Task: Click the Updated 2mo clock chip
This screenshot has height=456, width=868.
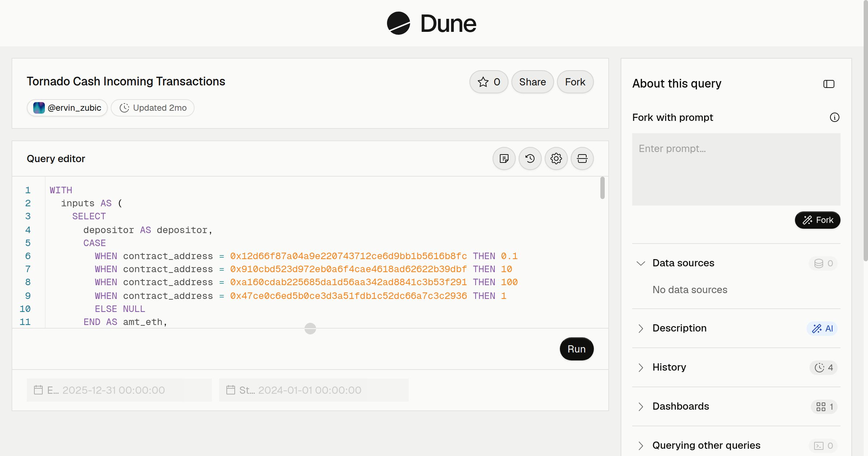Action: click(153, 108)
